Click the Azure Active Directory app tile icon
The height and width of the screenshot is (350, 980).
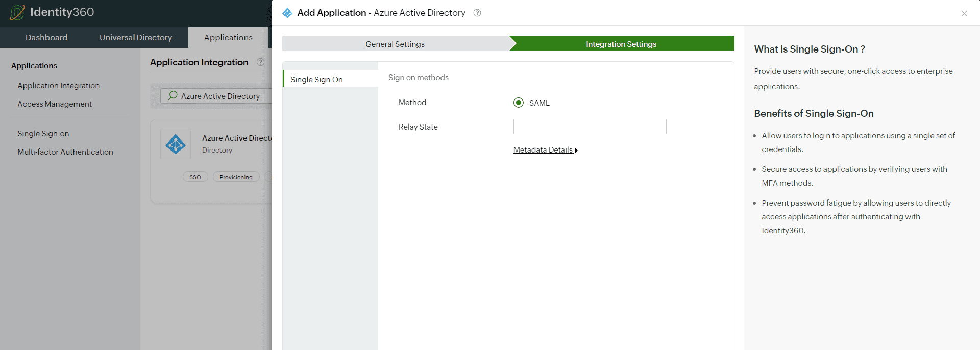pos(176,144)
